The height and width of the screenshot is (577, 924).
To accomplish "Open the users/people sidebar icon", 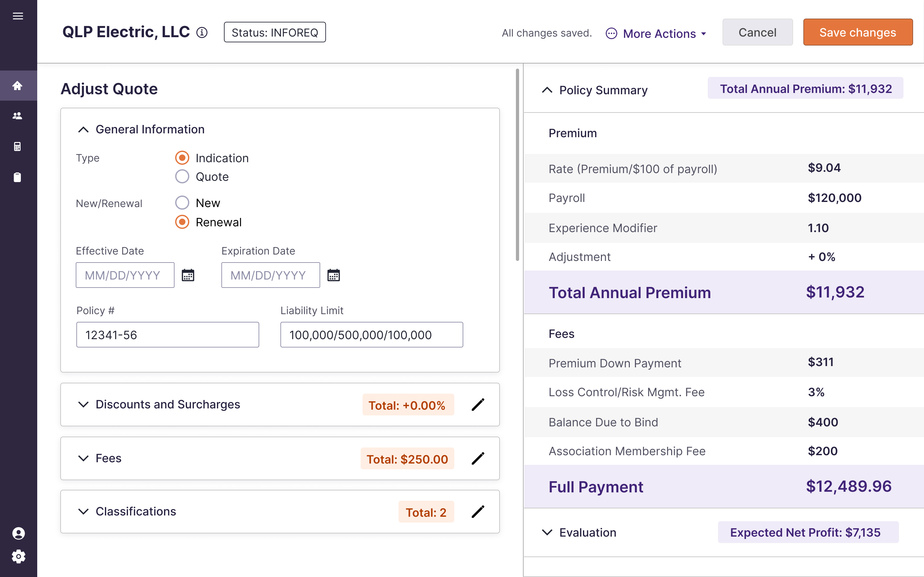I will click(18, 116).
